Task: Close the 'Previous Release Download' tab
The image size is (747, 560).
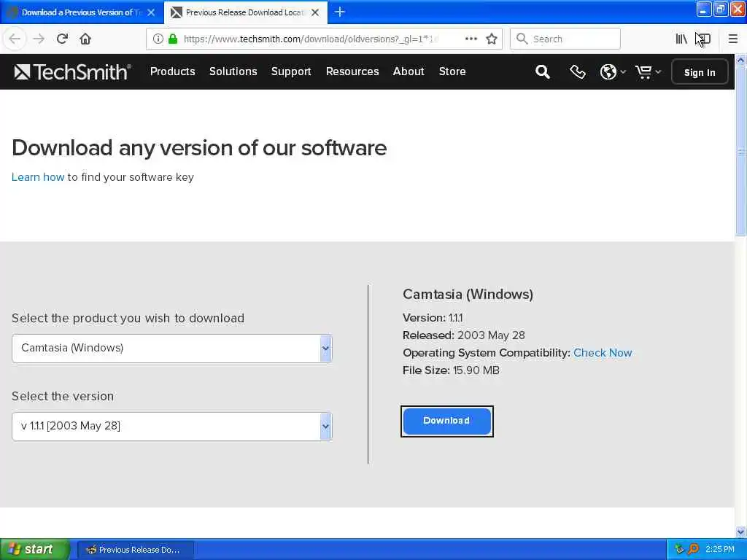Action: pyautogui.click(x=315, y=12)
